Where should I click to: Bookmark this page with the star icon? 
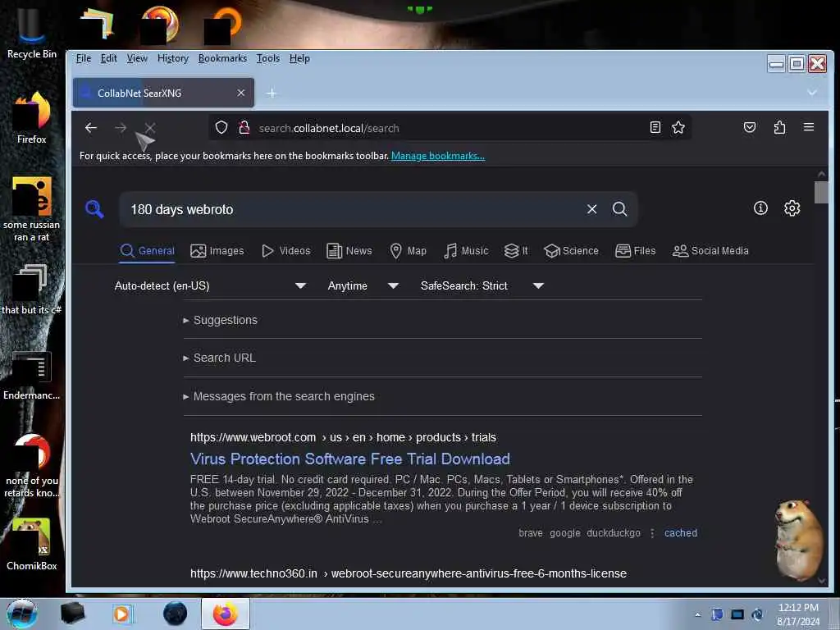678,127
